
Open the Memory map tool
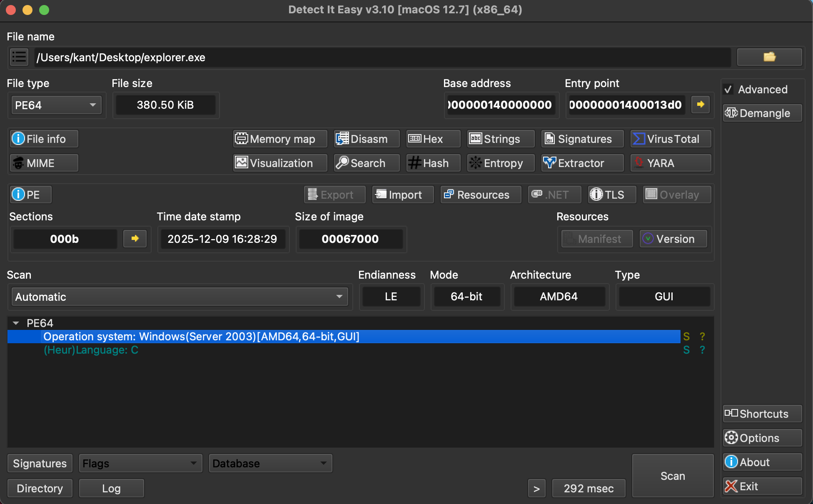tap(280, 139)
